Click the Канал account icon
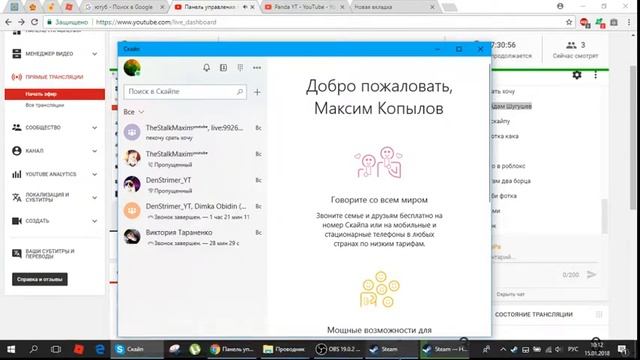Screen dimensions: 640x360 (x=17, y=151)
